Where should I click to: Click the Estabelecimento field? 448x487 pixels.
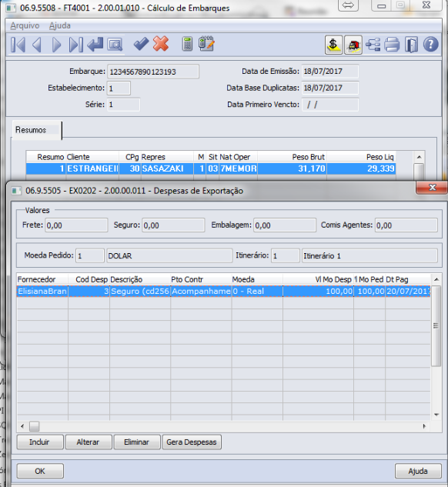point(119,88)
